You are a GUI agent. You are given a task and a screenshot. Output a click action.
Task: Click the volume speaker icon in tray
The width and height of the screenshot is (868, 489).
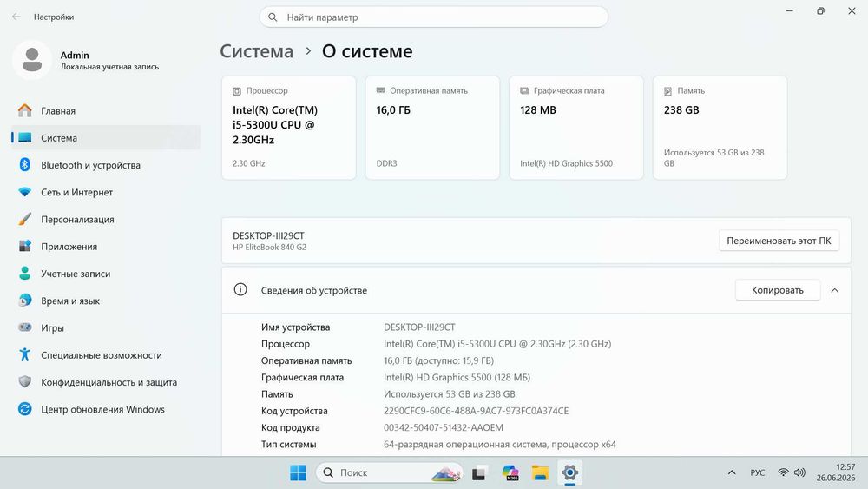pyautogui.click(x=799, y=472)
